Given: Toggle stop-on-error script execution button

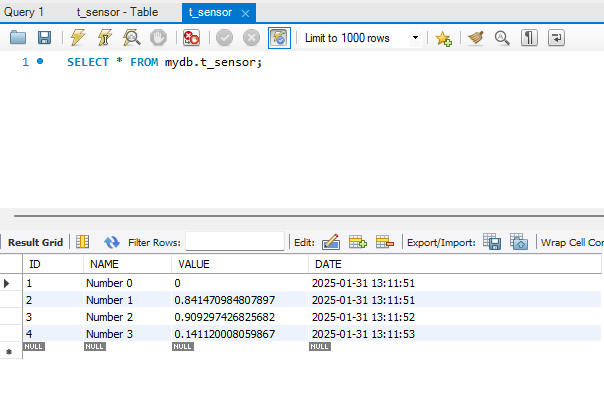Looking at the screenshot, I should pyautogui.click(x=191, y=38).
